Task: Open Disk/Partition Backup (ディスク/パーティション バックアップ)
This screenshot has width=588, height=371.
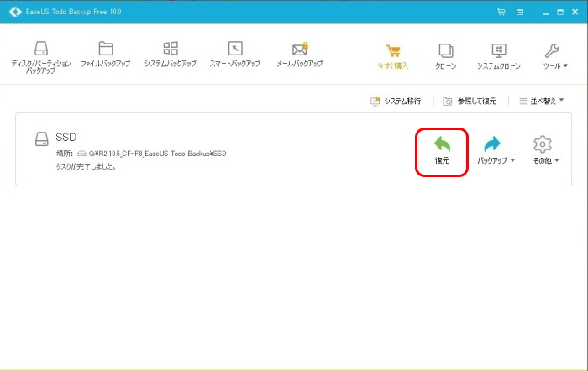Action: (41, 57)
